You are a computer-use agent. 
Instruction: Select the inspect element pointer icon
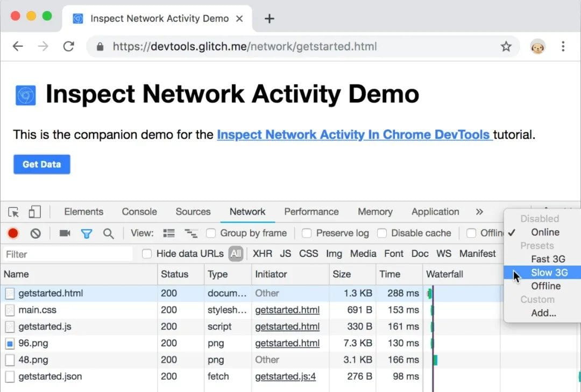[14, 212]
